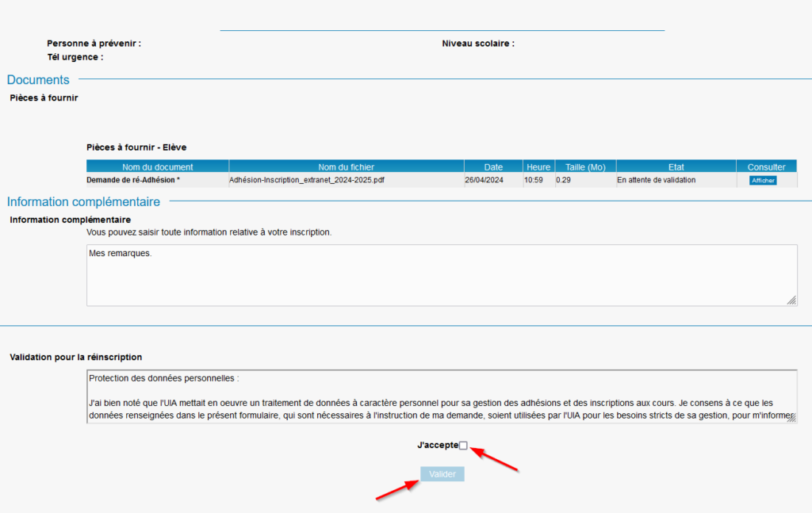Click the Heure column header

538,167
